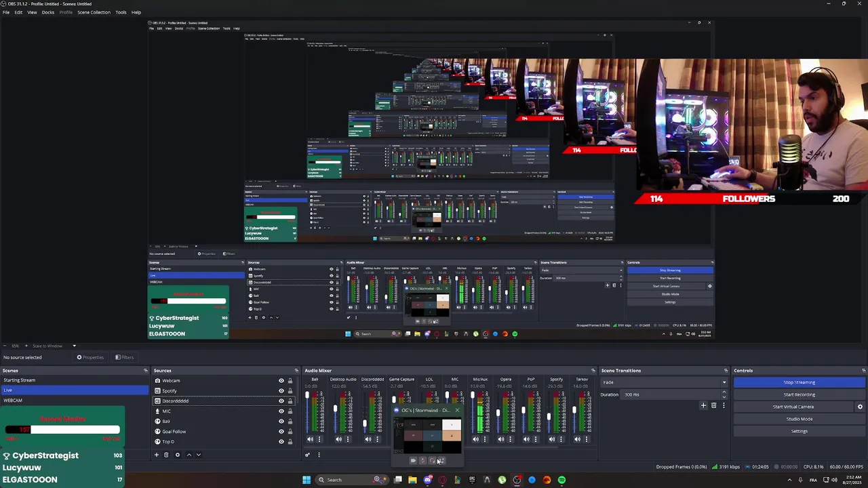The height and width of the screenshot is (488, 868).
Task: Open virtual camera settings gear
Action: click(x=860, y=407)
